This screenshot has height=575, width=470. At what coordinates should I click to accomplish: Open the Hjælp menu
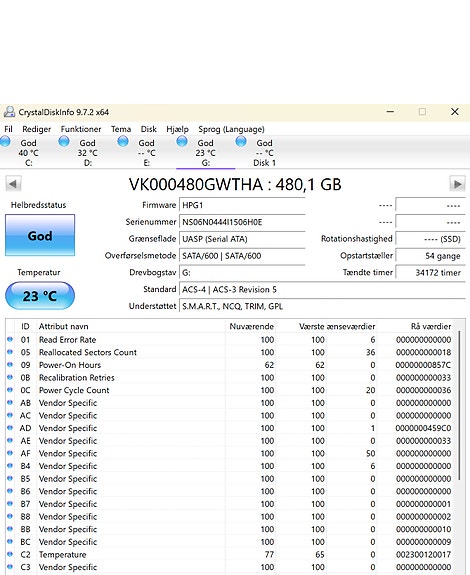click(x=177, y=129)
